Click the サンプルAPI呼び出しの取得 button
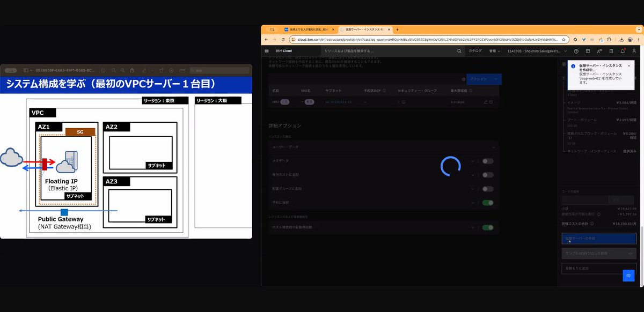This screenshot has width=644, height=312. 598,253
